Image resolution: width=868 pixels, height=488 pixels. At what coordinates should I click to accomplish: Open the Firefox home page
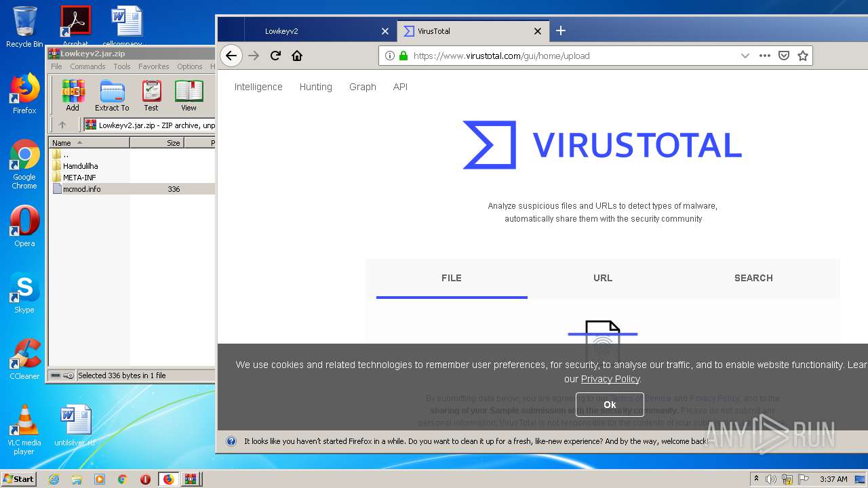point(297,56)
